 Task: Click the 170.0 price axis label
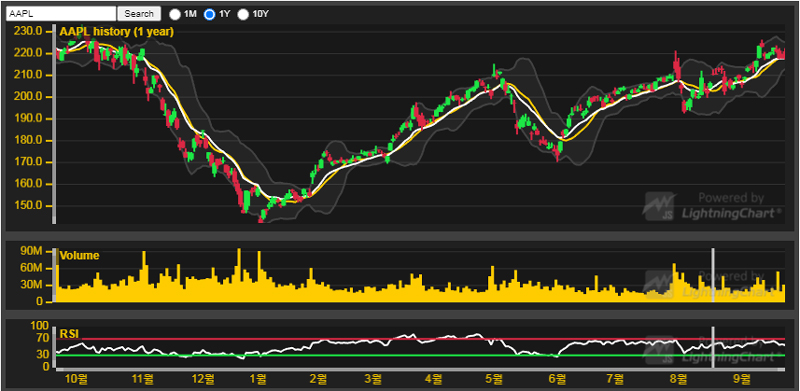(29, 163)
